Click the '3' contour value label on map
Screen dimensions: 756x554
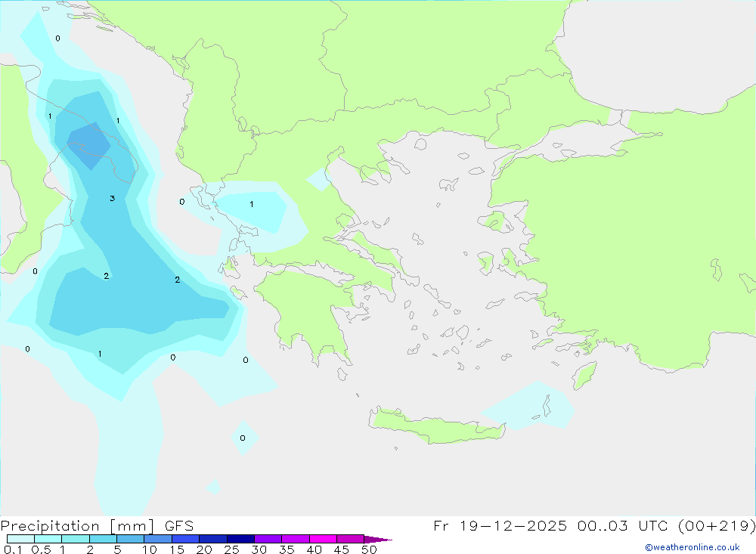113,198
